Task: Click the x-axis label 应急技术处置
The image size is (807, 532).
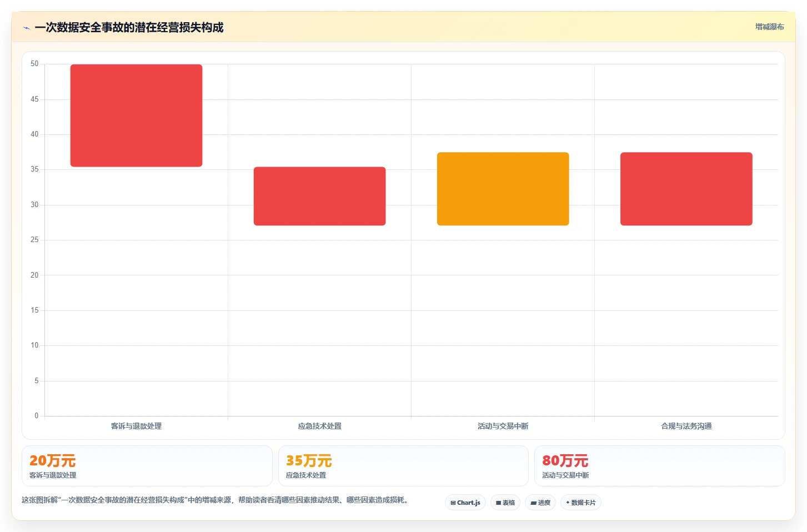Action: pos(319,426)
